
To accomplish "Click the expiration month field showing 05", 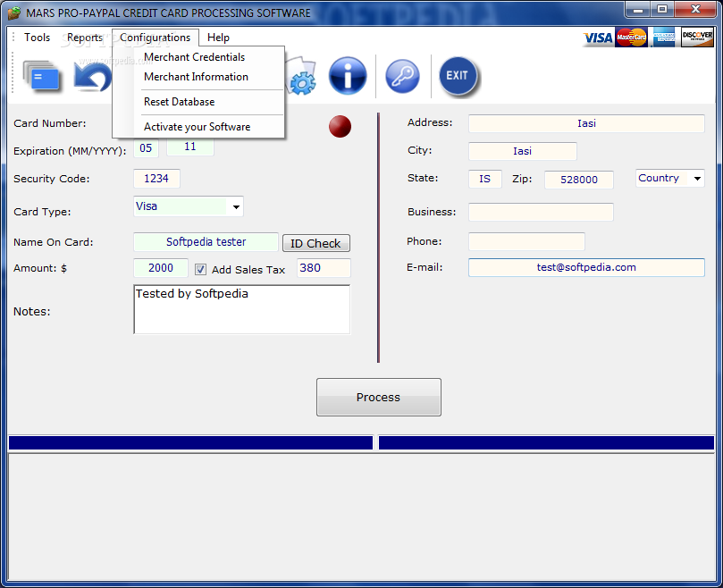I will coord(146,148).
